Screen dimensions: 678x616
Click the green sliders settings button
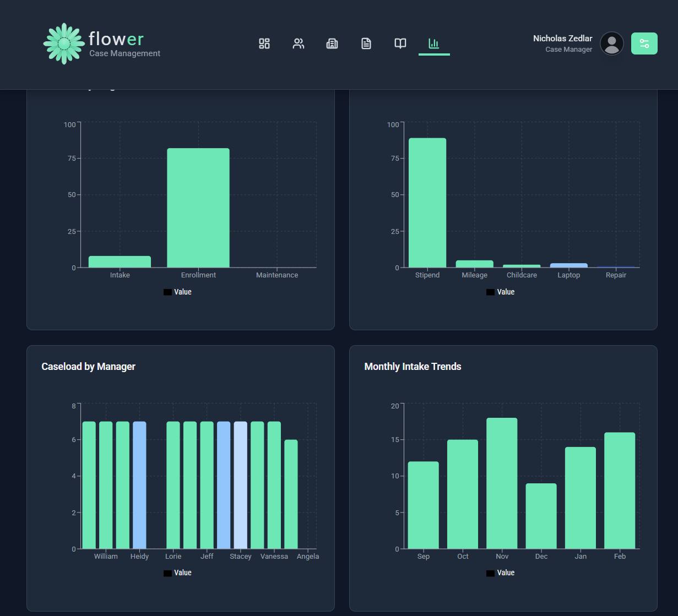644,43
